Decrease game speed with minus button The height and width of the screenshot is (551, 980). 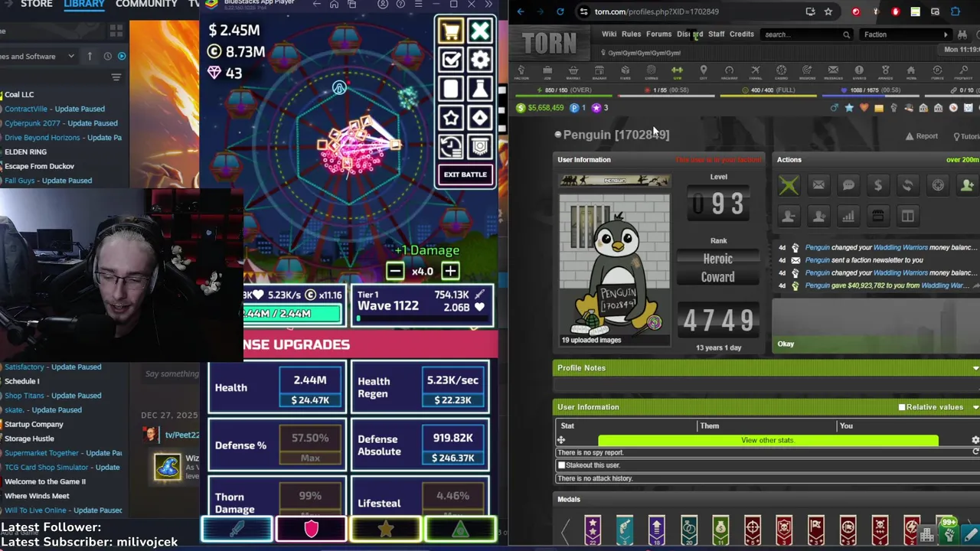(395, 271)
